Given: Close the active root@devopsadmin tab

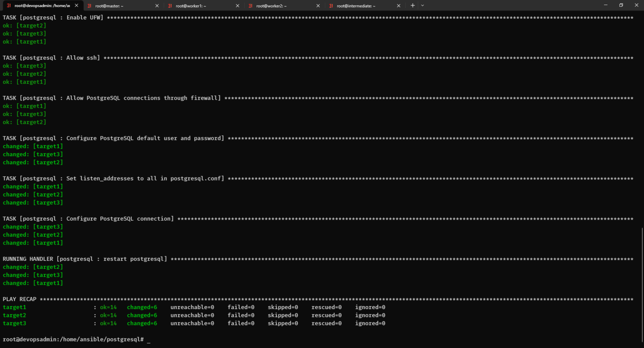Looking at the screenshot, I should coord(76,5).
